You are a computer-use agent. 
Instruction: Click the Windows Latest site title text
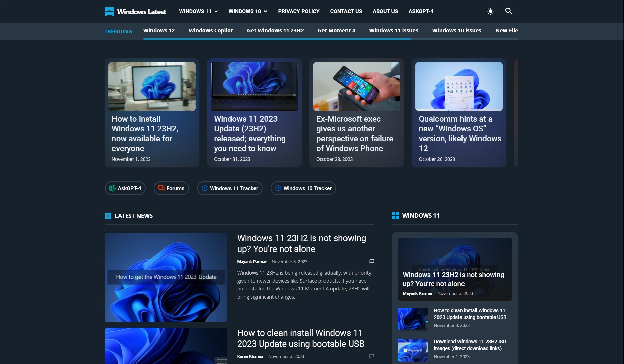[x=142, y=12]
